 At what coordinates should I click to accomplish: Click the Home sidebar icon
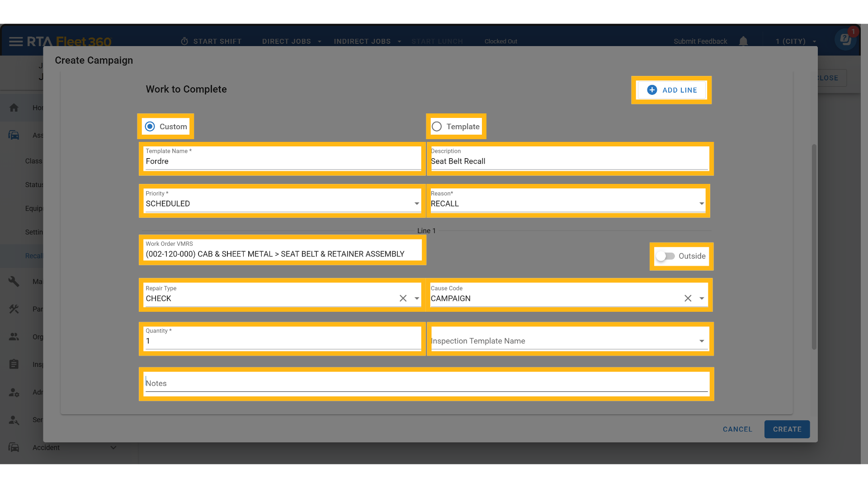[x=14, y=108]
